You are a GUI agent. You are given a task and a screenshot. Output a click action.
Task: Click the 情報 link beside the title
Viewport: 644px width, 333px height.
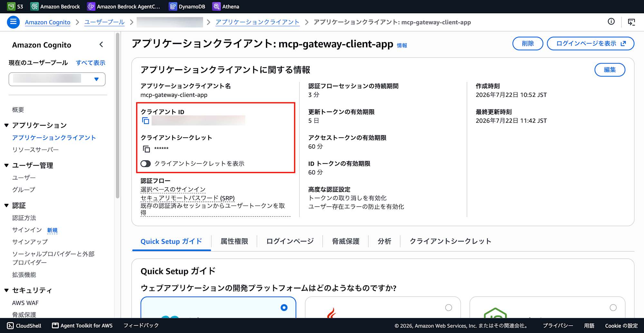402,46
